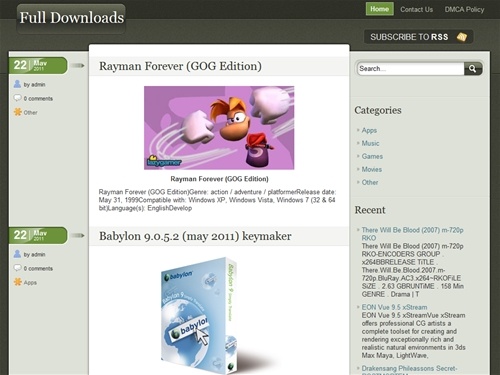Select the Movies category
This screenshot has width=500, height=375.
tap(372, 169)
